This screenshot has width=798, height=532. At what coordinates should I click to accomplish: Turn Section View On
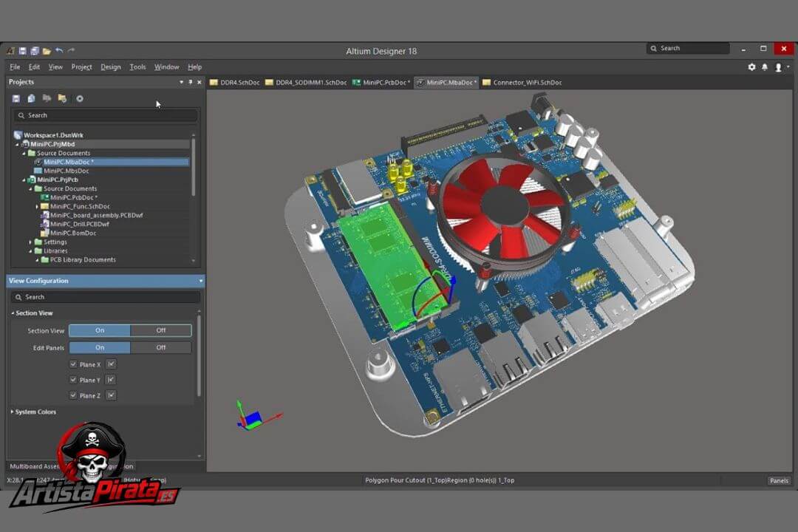point(100,330)
